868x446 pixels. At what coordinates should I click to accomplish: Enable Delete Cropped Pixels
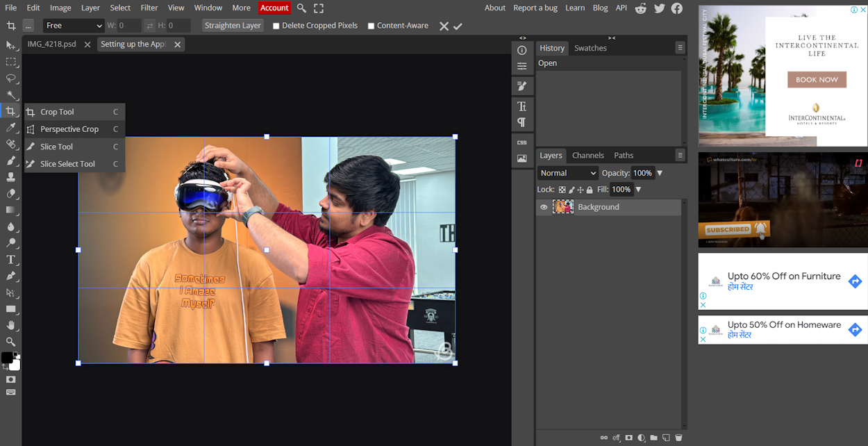(x=275, y=25)
